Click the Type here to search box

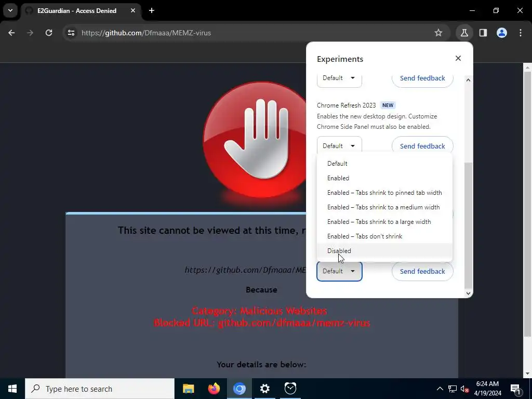click(x=100, y=389)
